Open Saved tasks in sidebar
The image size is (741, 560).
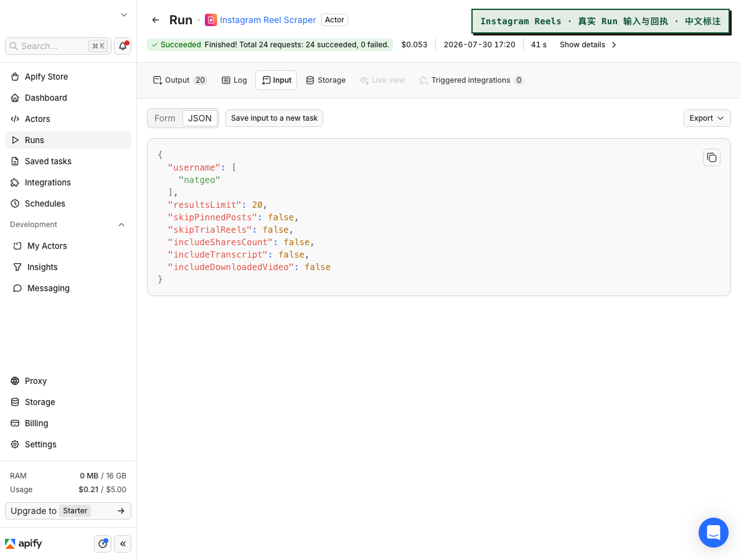68,162
